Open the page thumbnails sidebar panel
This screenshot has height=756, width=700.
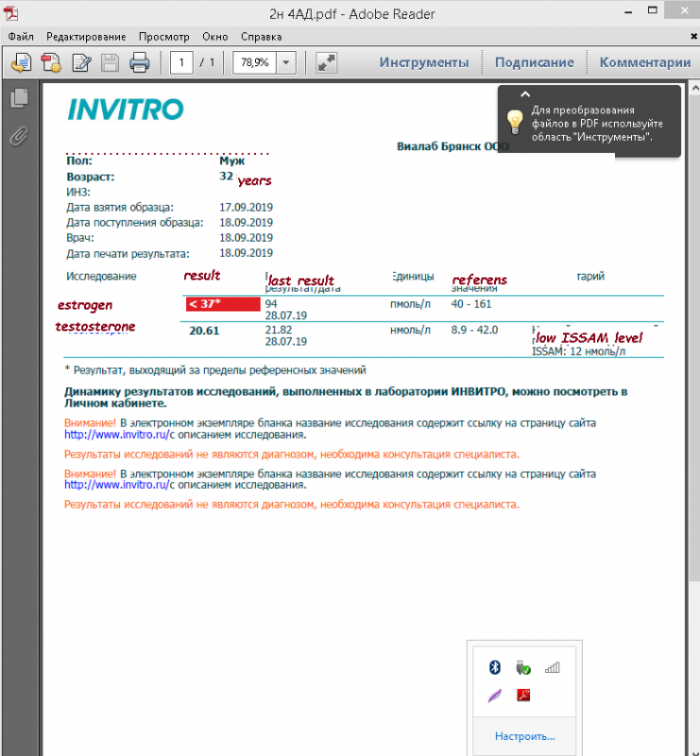(19, 98)
